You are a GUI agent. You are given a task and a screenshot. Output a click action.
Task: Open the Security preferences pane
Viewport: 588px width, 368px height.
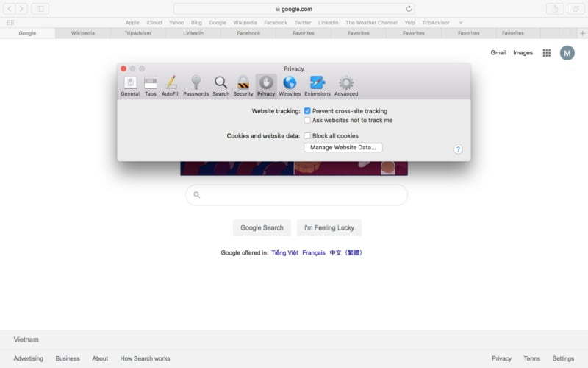(x=243, y=86)
